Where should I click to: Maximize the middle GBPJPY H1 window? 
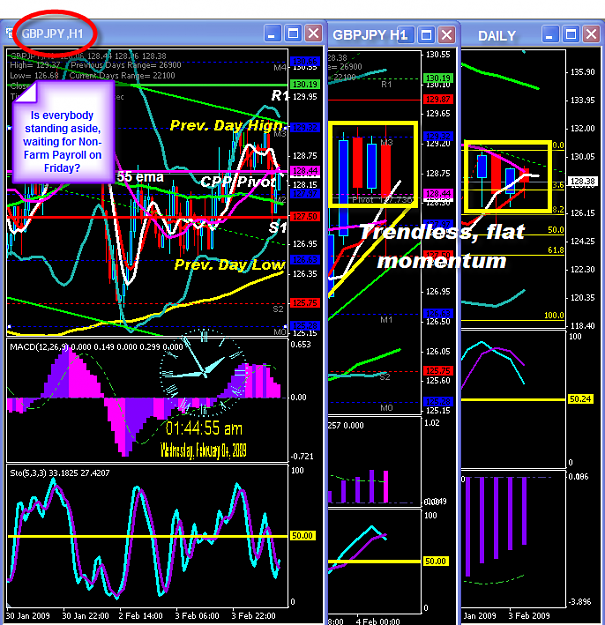pyautogui.click(x=426, y=35)
